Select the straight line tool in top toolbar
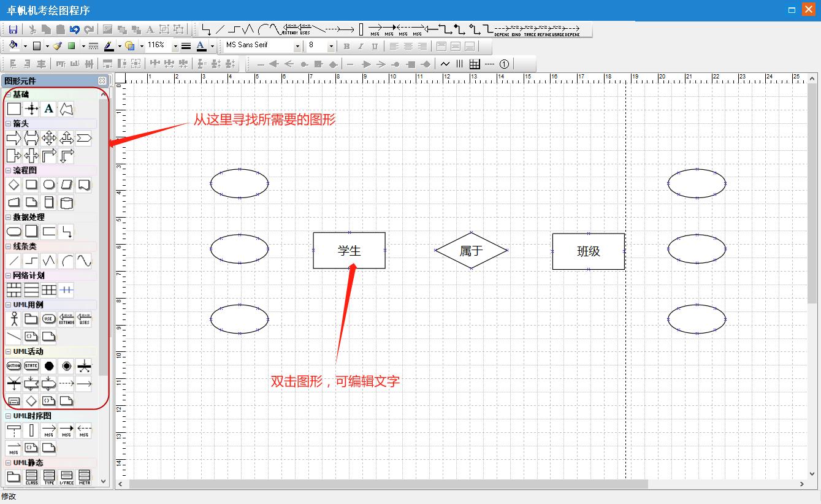Screen dimensions: 821x504 pyautogui.click(x=220, y=29)
